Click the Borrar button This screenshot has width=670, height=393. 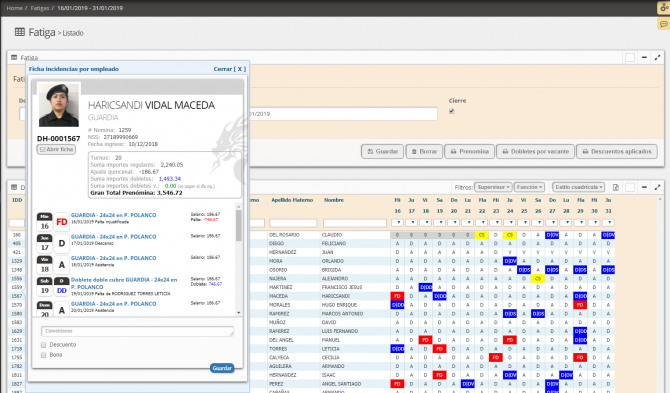(x=424, y=152)
